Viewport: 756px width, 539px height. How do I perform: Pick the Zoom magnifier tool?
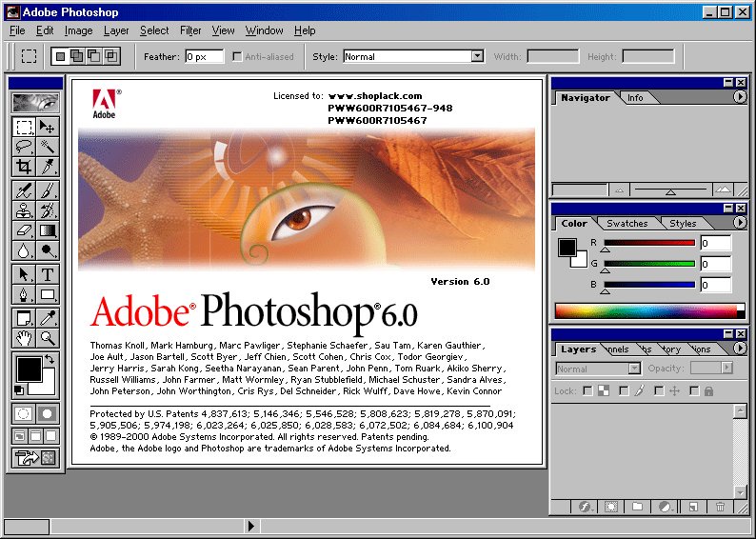[48, 338]
